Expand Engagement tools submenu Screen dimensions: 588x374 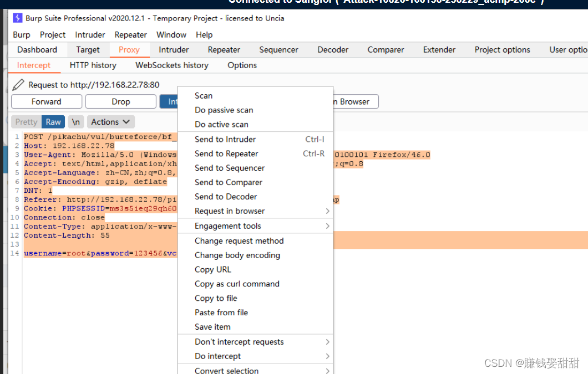[x=255, y=226]
